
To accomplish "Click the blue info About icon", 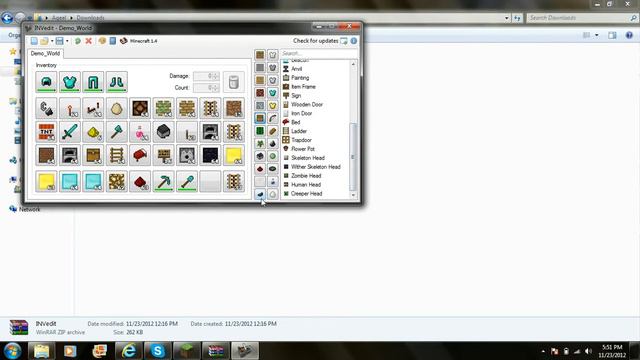I will pyautogui.click(x=354, y=41).
